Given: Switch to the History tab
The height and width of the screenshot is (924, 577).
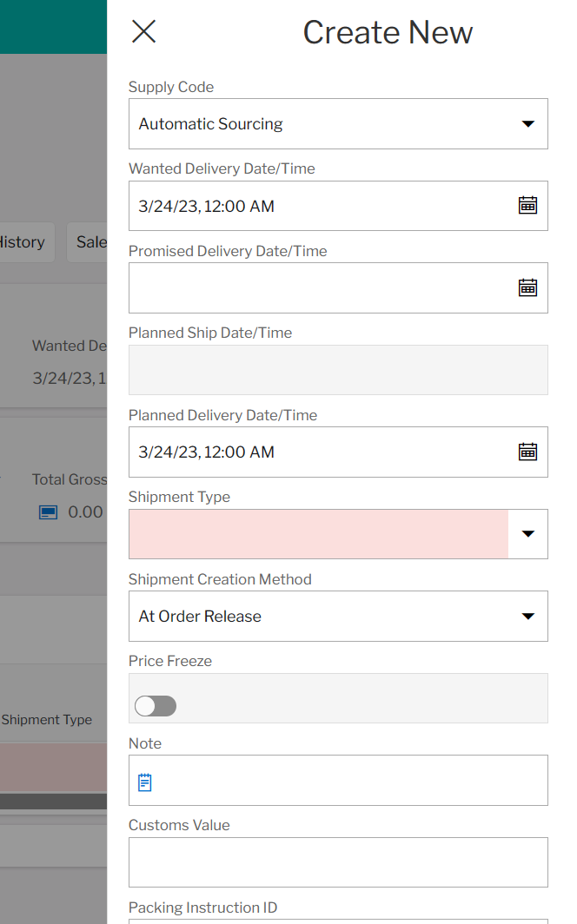Looking at the screenshot, I should [x=23, y=242].
